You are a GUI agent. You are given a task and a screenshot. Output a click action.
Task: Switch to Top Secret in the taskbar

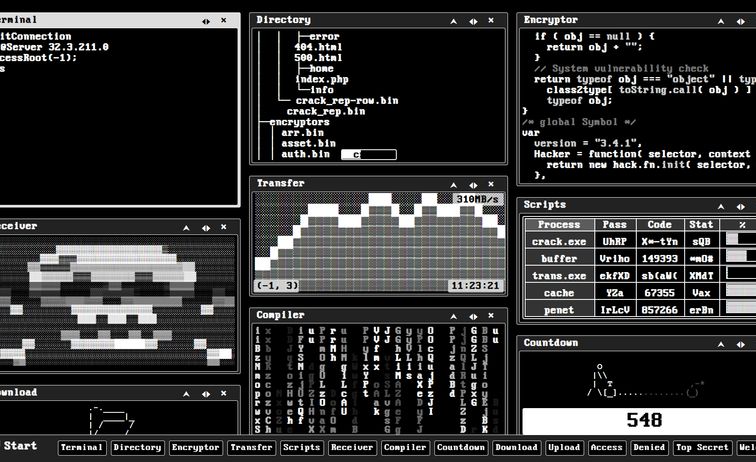click(x=702, y=448)
